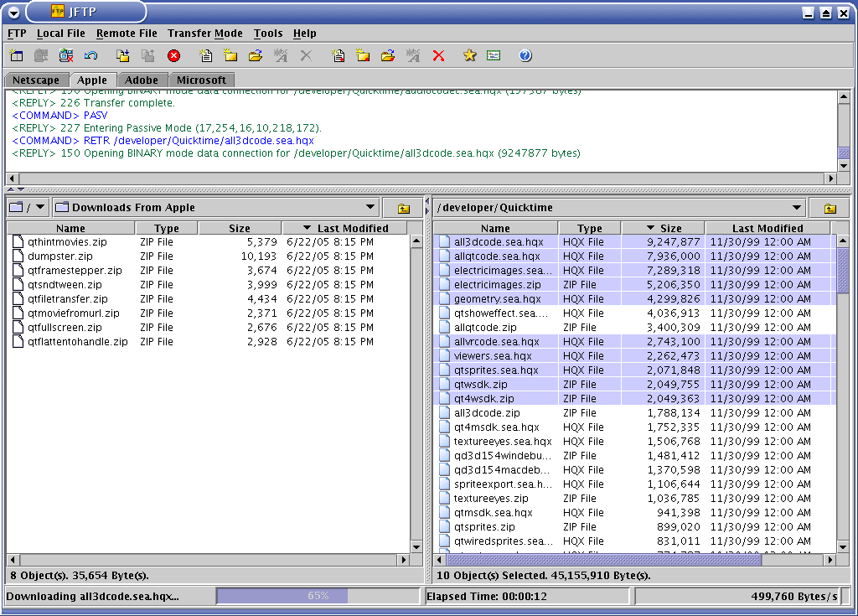Click the grayed remote rename icon

coord(413,55)
